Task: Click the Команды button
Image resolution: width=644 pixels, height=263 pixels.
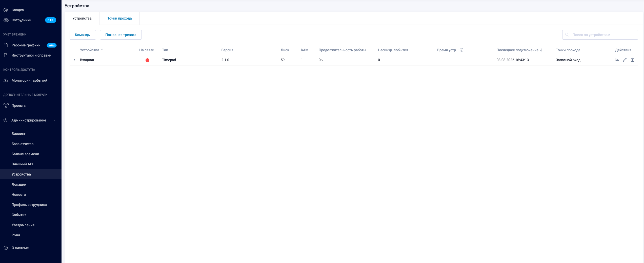Action: point(83,35)
